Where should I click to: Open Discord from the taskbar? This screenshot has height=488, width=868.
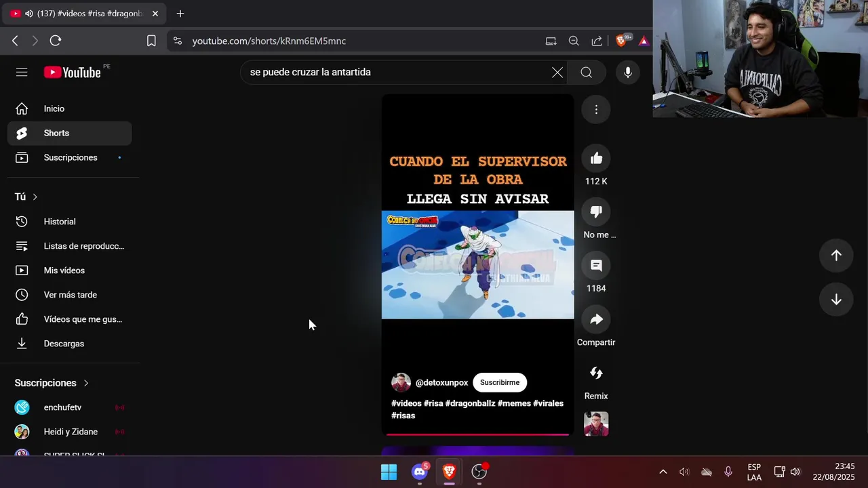[x=420, y=472]
